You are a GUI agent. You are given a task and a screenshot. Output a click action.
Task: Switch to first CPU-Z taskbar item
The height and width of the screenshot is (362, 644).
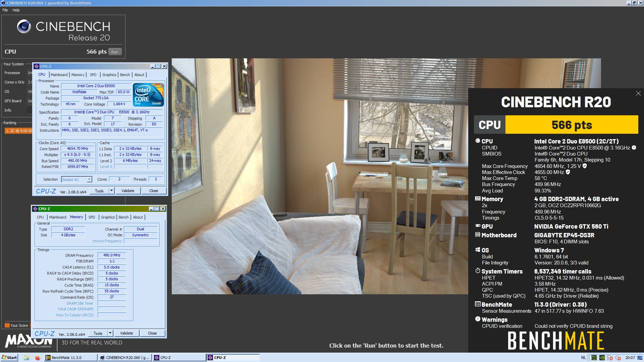click(179, 358)
